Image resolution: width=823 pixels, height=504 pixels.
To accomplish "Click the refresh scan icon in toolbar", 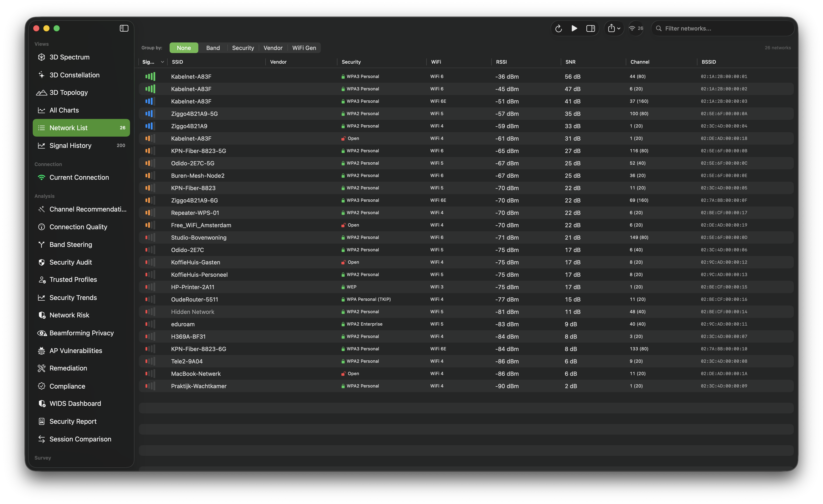I will click(x=559, y=28).
